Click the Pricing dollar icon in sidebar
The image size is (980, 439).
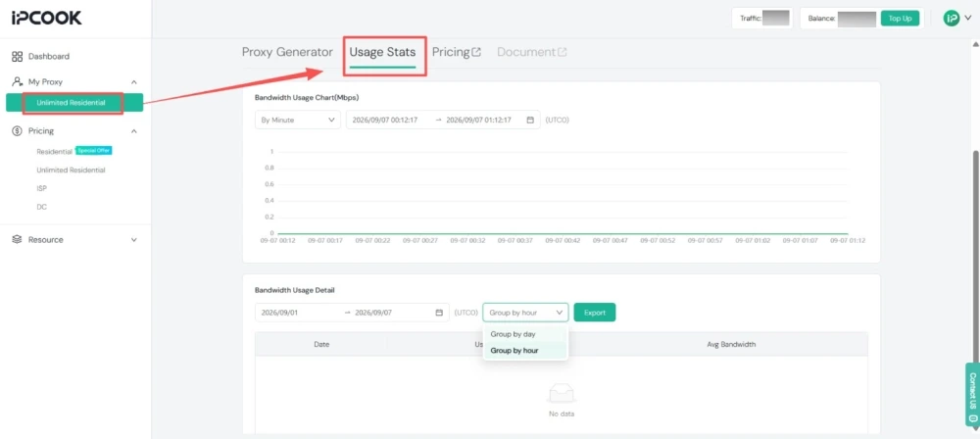click(x=18, y=131)
